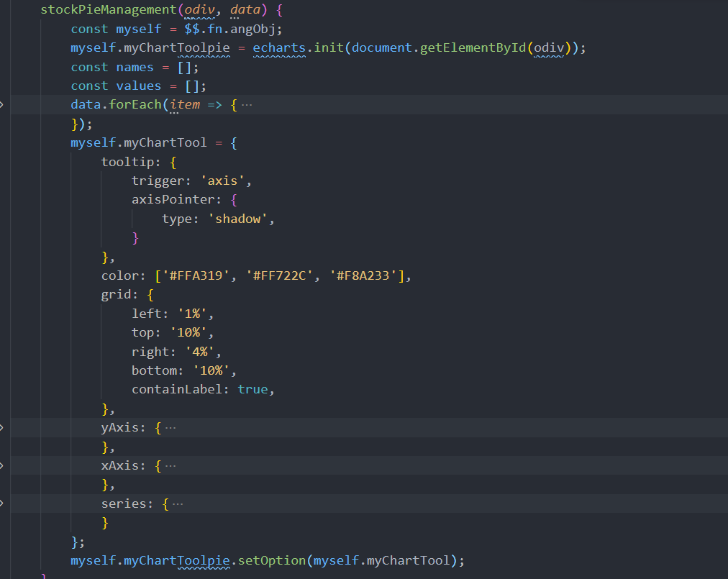728x579 pixels.
Task: Click the '#FF722C' color string
Action: tap(280, 275)
